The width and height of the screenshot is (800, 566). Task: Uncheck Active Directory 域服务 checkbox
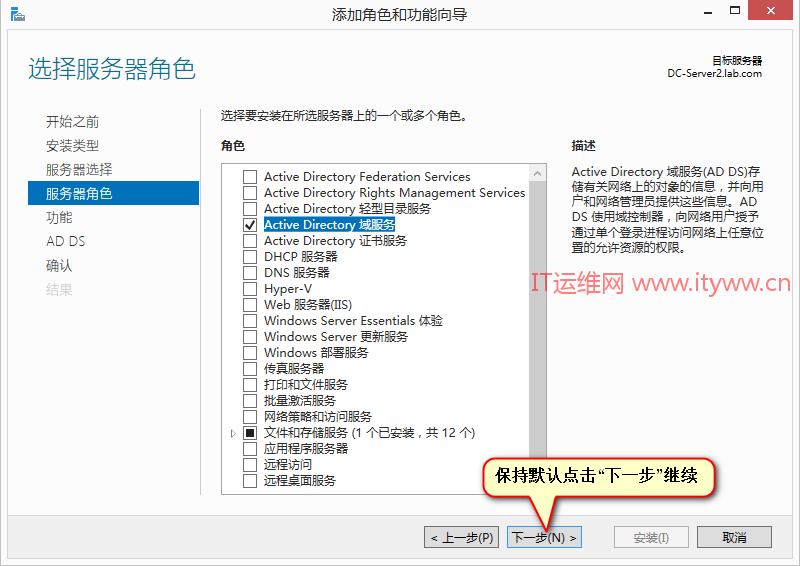pyautogui.click(x=250, y=225)
